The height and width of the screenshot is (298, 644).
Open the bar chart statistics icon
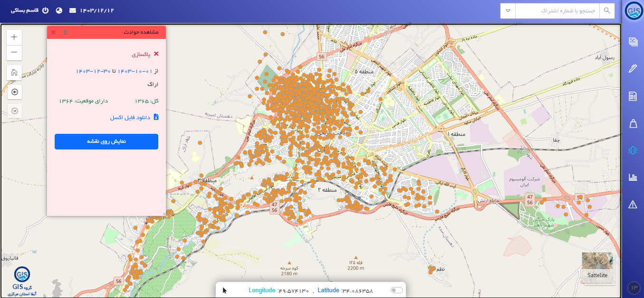click(633, 177)
